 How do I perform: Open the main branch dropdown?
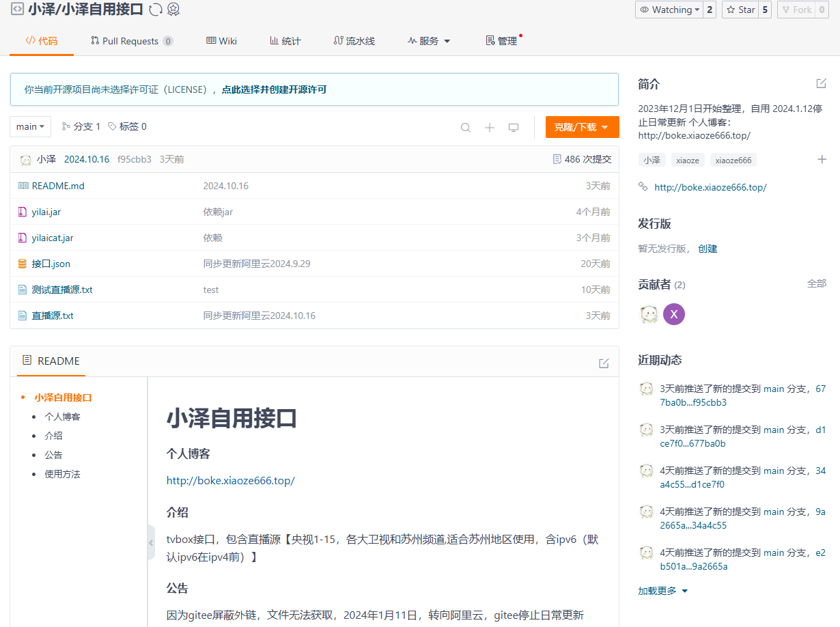coord(31,127)
